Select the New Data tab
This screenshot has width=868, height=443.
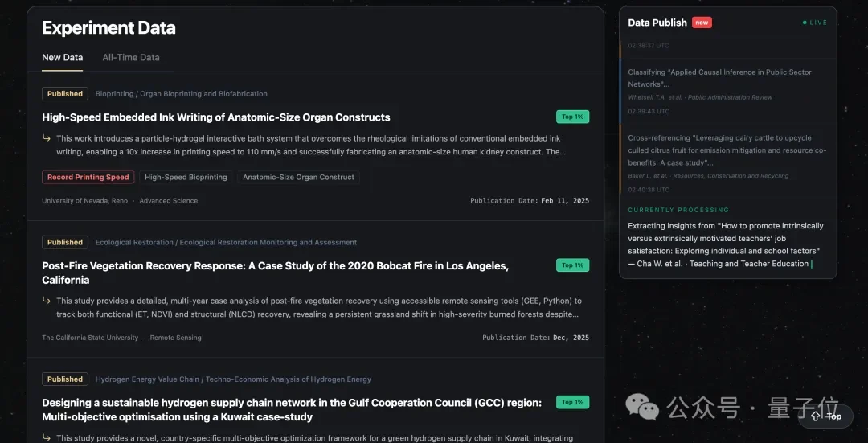pyautogui.click(x=62, y=58)
